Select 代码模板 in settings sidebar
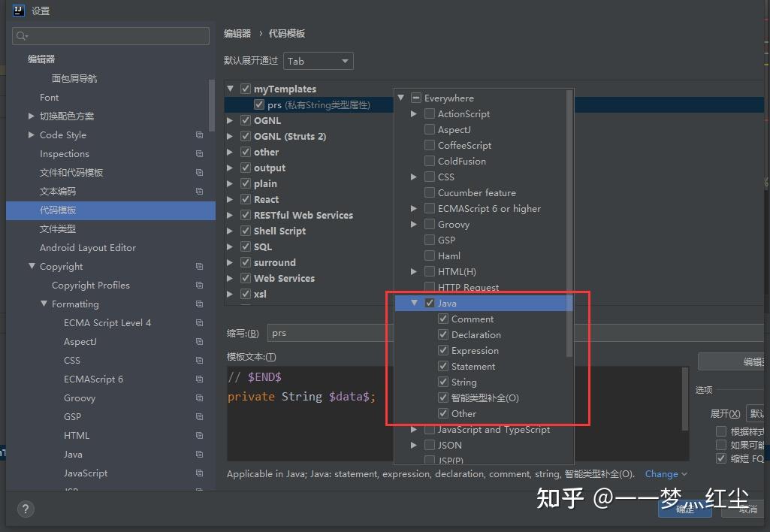 pyautogui.click(x=110, y=210)
